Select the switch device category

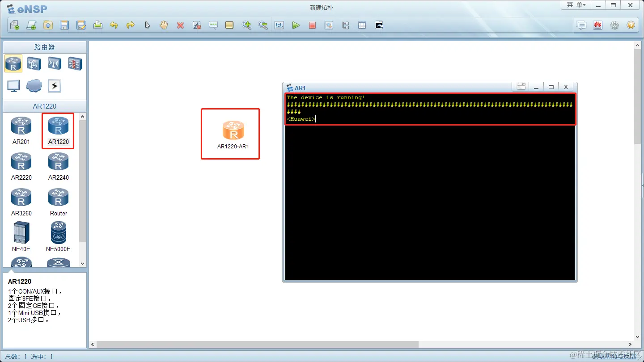point(34,64)
